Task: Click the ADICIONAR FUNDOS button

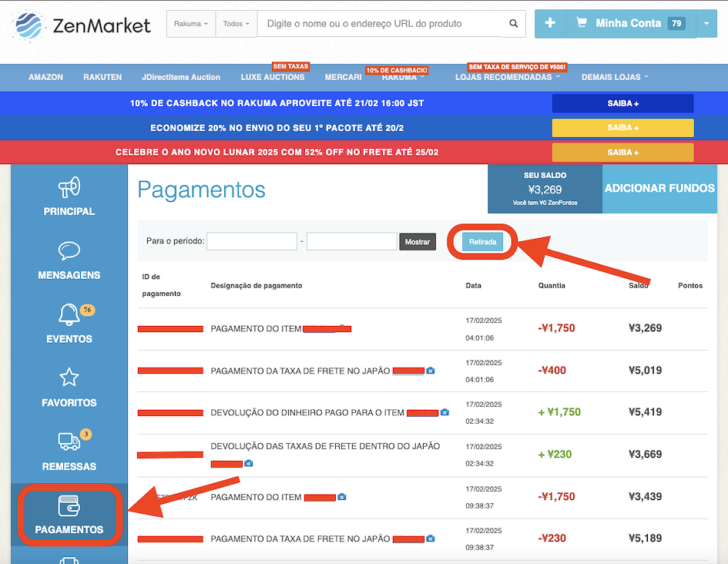Action: [659, 189]
